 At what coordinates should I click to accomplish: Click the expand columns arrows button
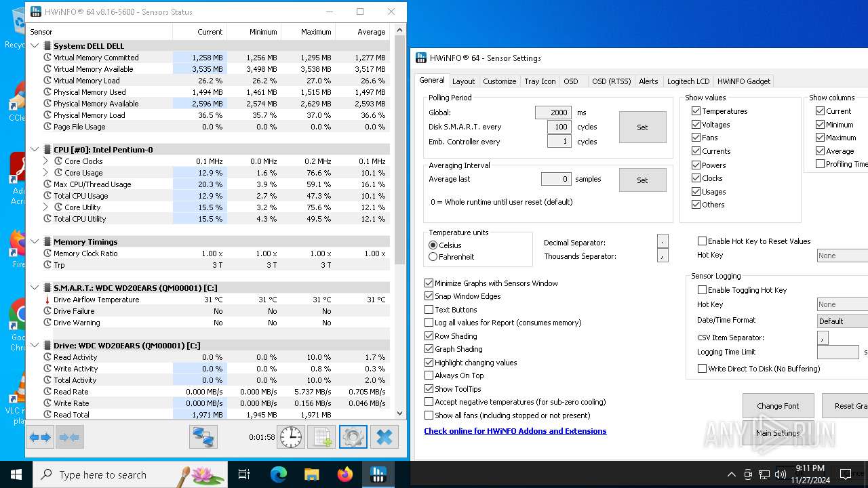pyautogui.click(x=41, y=437)
